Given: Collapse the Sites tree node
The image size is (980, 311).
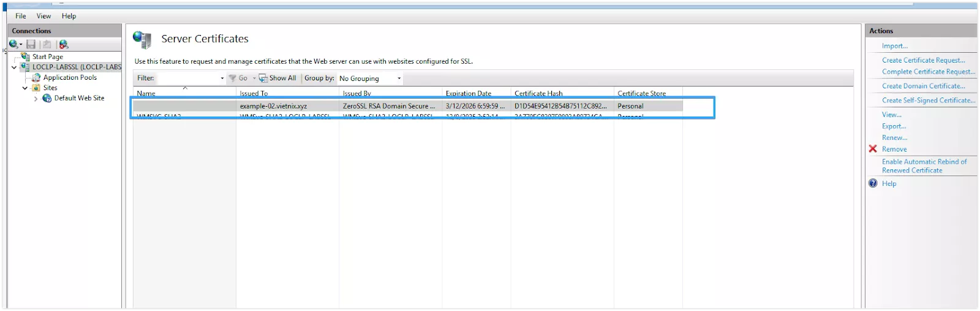Looking at the screenshot, I should 25,88.
